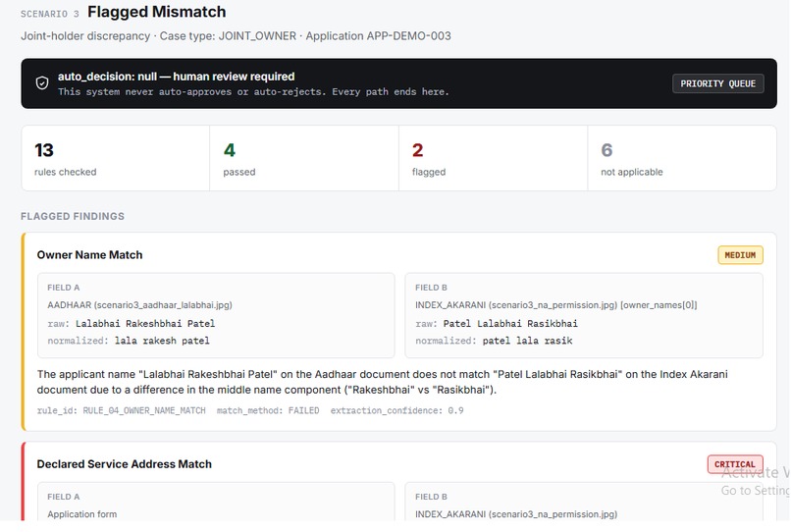Click Application form under Field A
Viewport: 791px width, 532px height.
tap(82, 514)
